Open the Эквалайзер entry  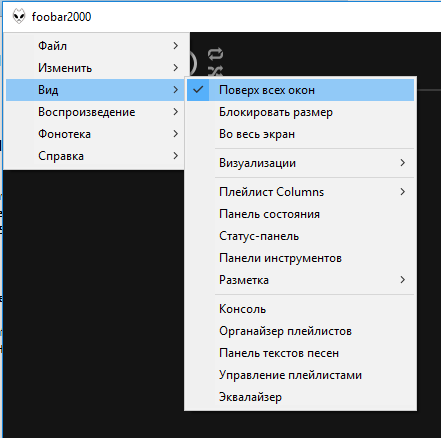(300, 397)
